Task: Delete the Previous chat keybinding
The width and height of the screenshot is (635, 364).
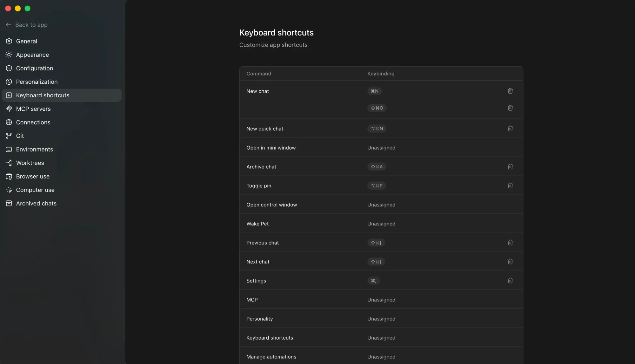Action: [x=510, y=243]
